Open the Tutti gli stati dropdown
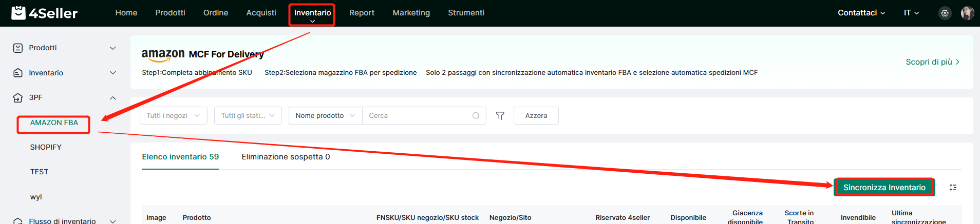 point(248,116)
